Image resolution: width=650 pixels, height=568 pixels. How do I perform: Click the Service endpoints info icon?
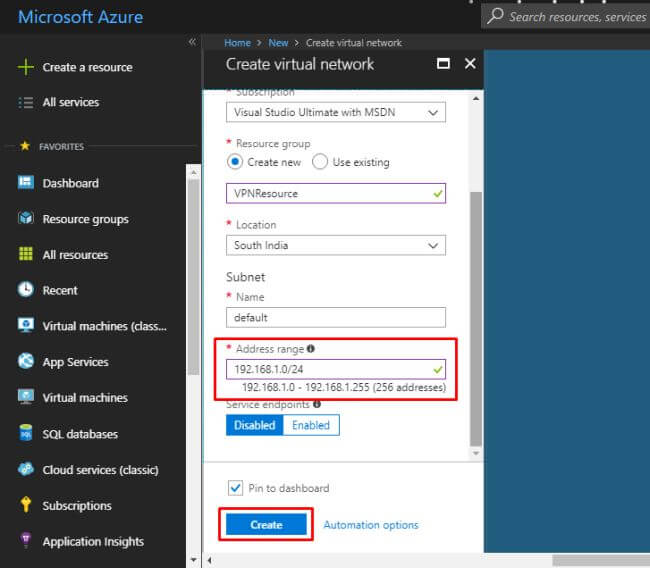click(317, 404)
